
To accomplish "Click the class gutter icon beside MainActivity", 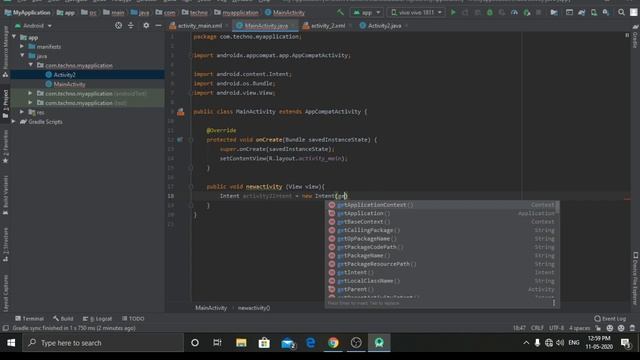I will (x=180, y=112).
